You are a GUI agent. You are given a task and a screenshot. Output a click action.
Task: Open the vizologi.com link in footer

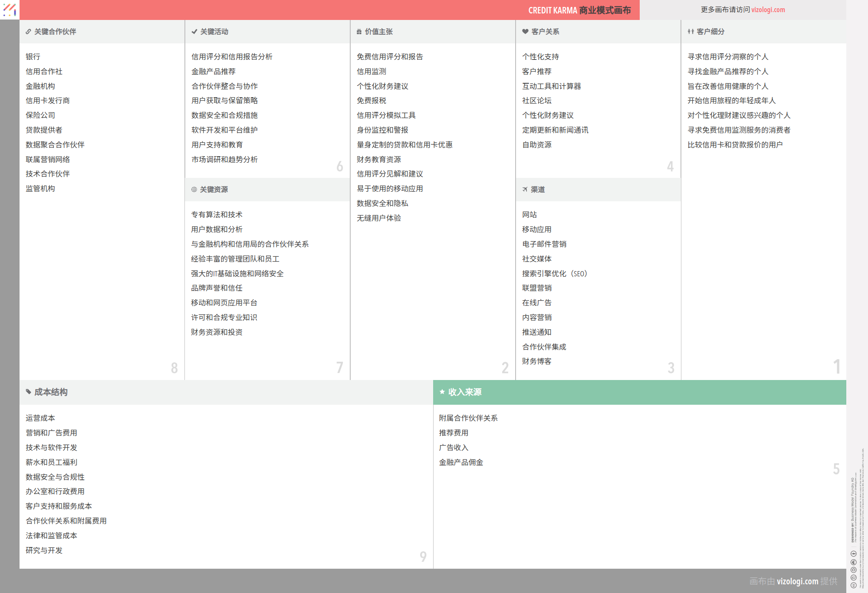click(797, 581)
